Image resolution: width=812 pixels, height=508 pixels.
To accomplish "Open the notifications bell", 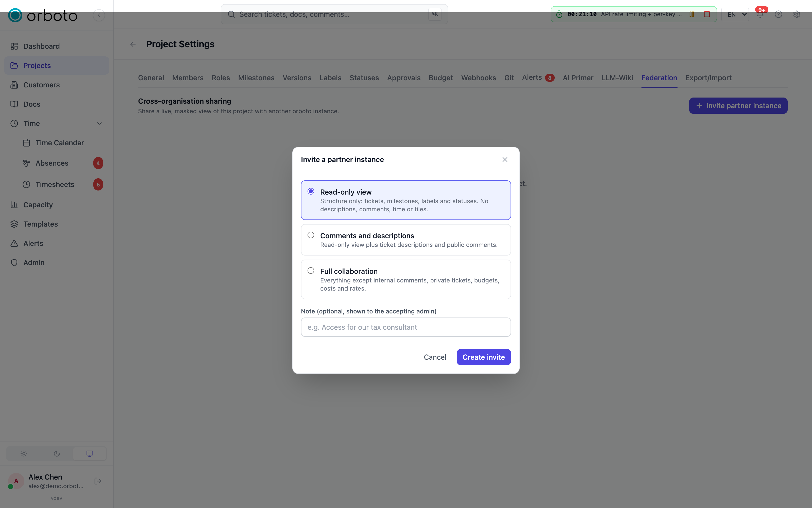I will (760, 14).
